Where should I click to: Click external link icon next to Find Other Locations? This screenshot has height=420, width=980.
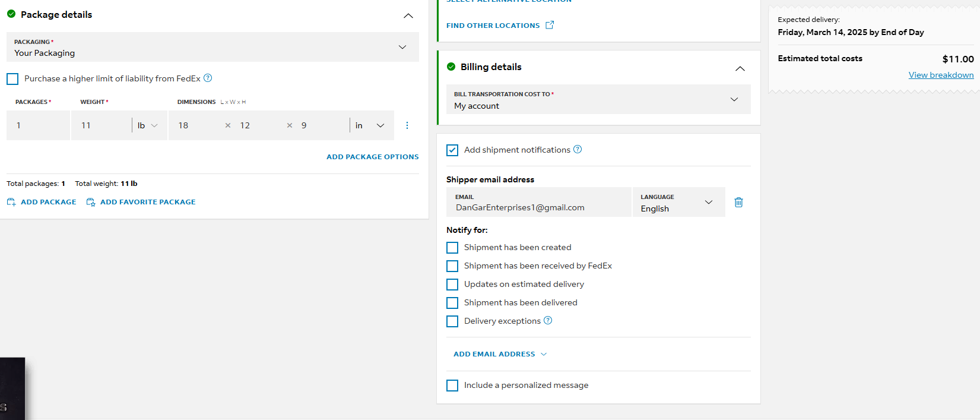pyautogui.click(x=550, y=25)
